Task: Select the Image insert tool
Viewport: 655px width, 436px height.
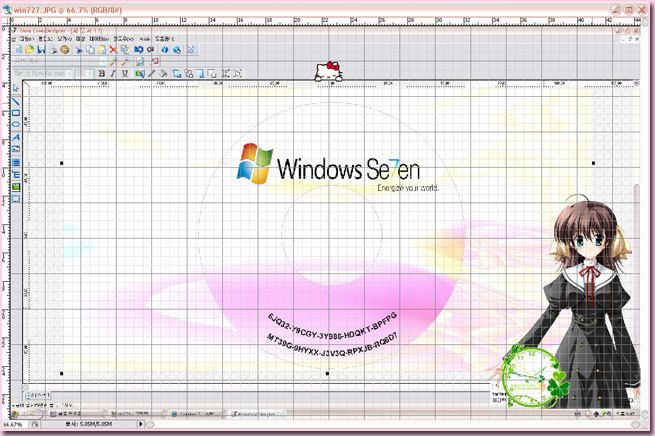Action: (16, 149)
